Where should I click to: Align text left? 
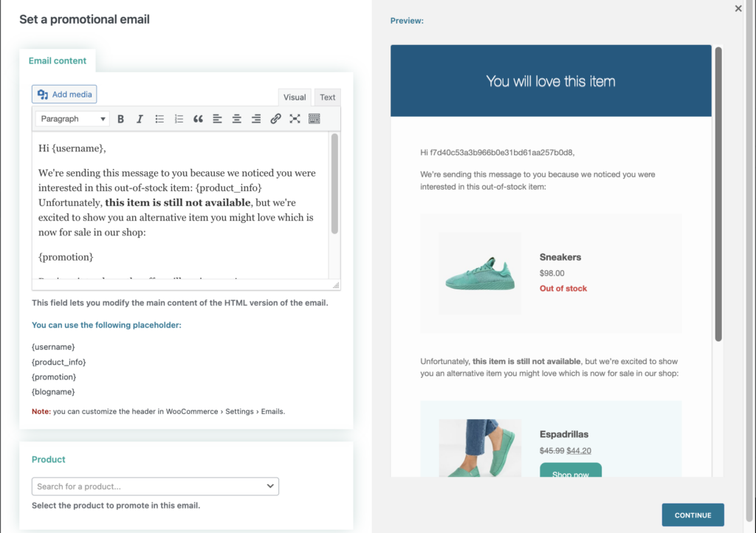tap(218, 119)
